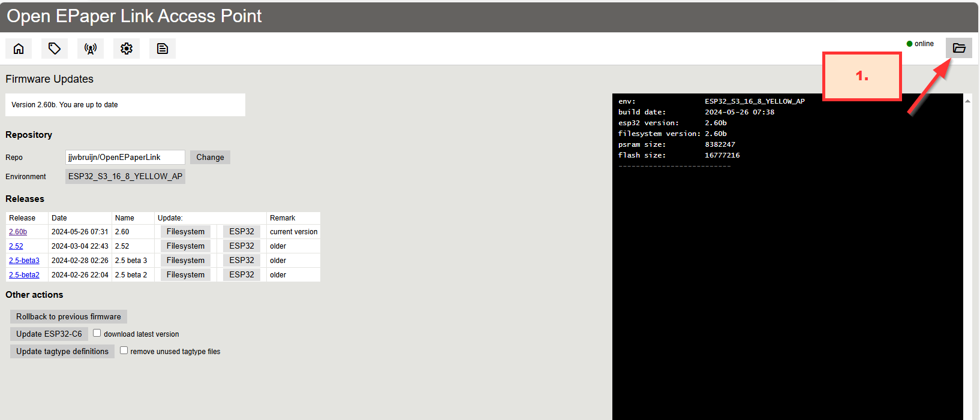Open the log document icon

pos(163,49)
